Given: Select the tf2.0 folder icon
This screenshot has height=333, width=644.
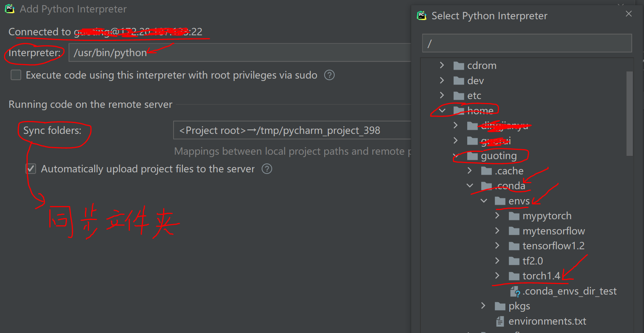Looking at the screenshot, I should click(514, 261).
